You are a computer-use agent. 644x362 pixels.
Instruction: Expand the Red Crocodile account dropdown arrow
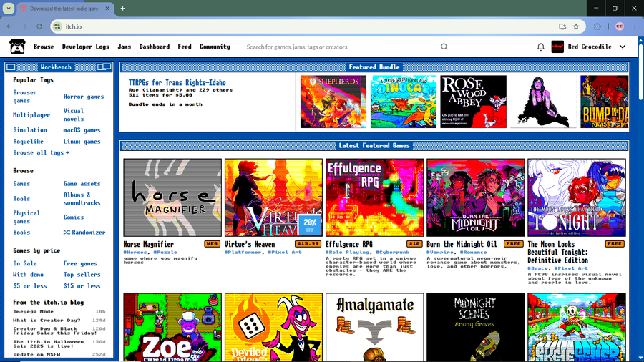click(x=623, y=47)
